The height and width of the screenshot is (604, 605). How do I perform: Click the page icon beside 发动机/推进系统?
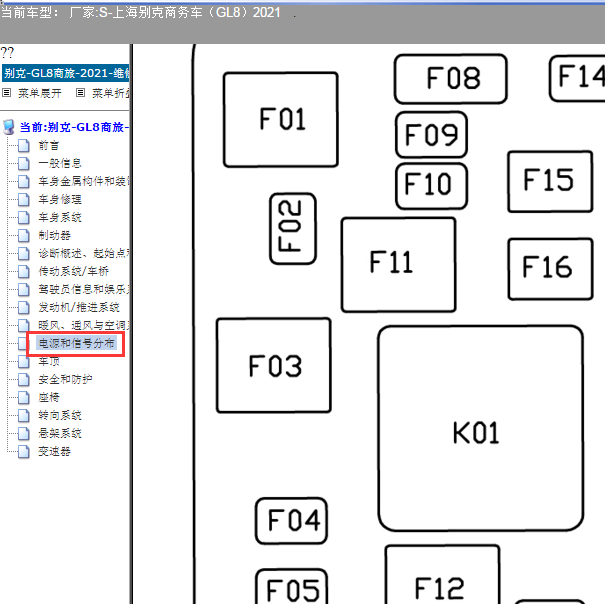coord(24,307)
